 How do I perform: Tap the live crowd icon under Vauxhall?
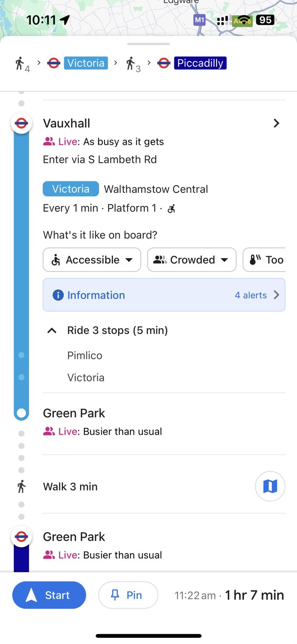coord(49,142)
